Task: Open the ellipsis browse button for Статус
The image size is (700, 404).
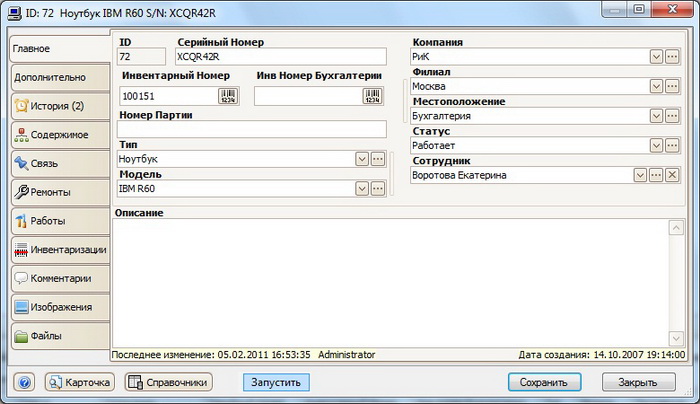Action: point(672,146)
